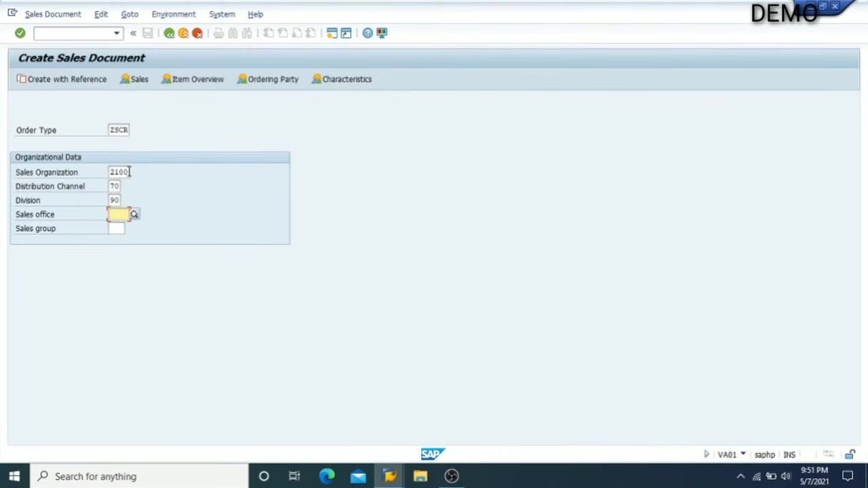This screenshot has height=488, width=868.
Task: Click the padlock icon in the status bar
Action: [850, 455]
